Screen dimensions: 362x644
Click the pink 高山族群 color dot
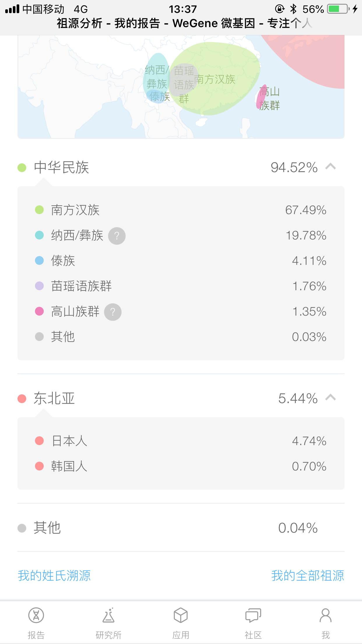click(x=39, y=311)
